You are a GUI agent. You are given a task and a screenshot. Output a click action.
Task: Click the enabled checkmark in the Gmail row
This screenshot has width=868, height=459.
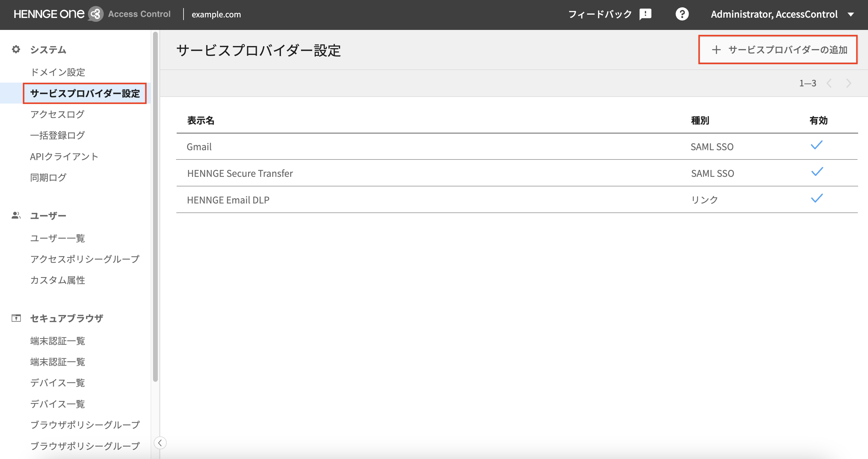817,145
